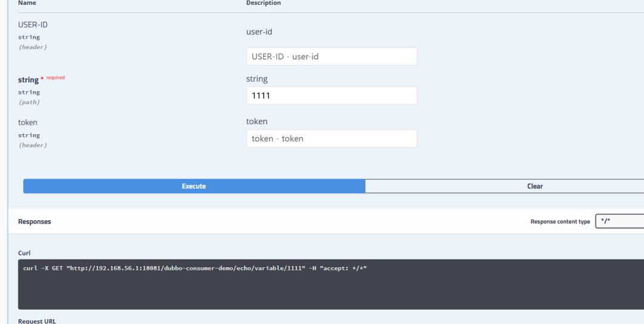Click the Curl label

tap(25, 253)
